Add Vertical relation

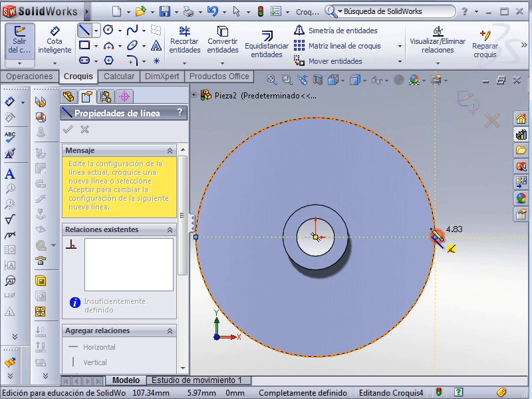click(94, 362)
